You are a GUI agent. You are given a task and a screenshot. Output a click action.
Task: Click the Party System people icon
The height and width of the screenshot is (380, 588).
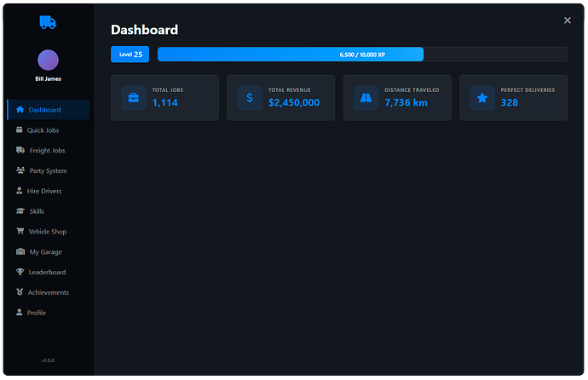tap(20, 170)
